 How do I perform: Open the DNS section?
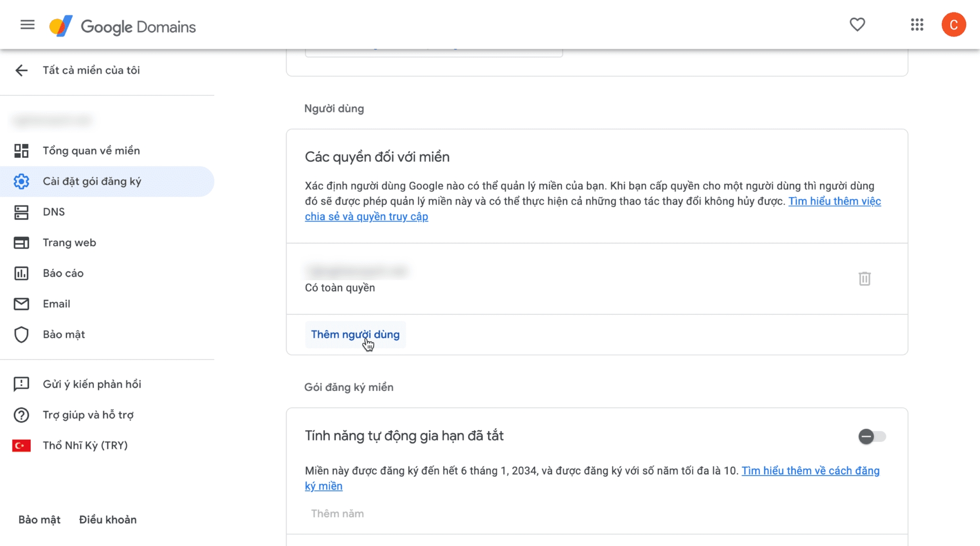(54, 212)
